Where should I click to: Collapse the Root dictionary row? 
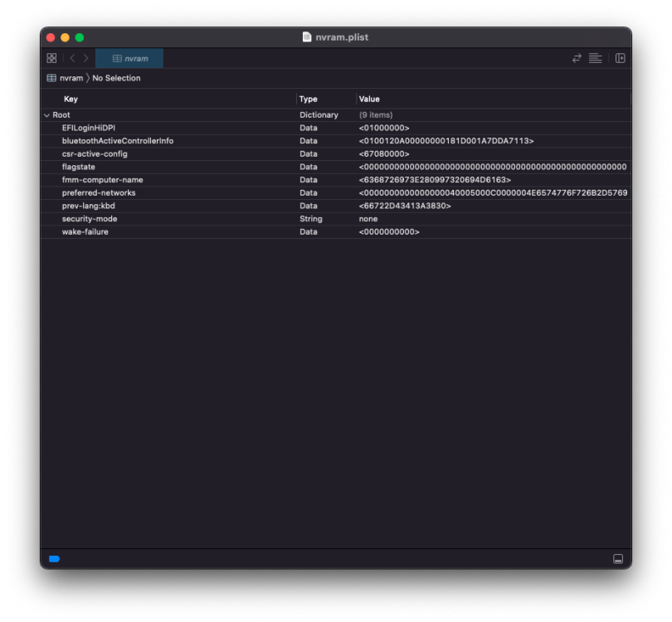46,115
